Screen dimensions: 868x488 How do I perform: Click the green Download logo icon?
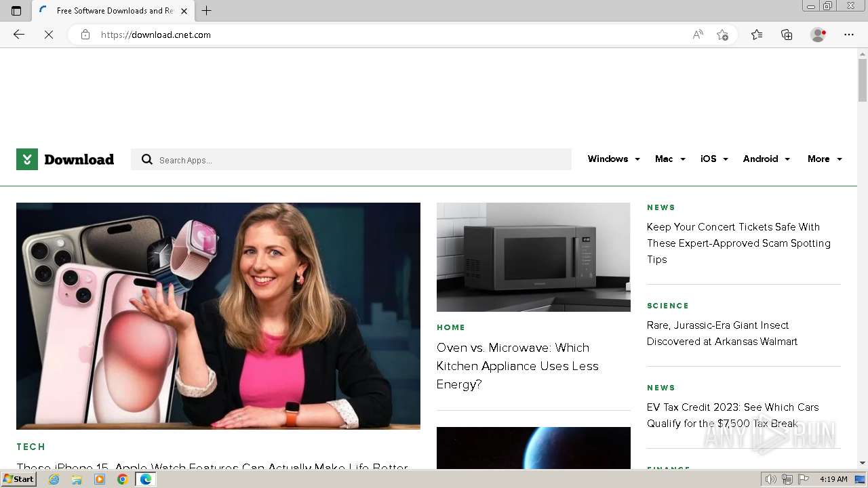click(x=27, y=159)
